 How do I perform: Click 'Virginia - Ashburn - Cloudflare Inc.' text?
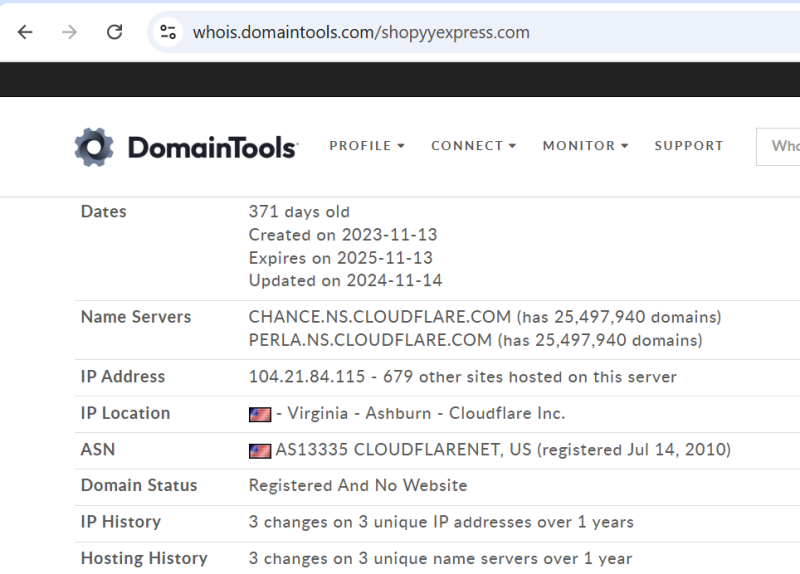point(426,413)
